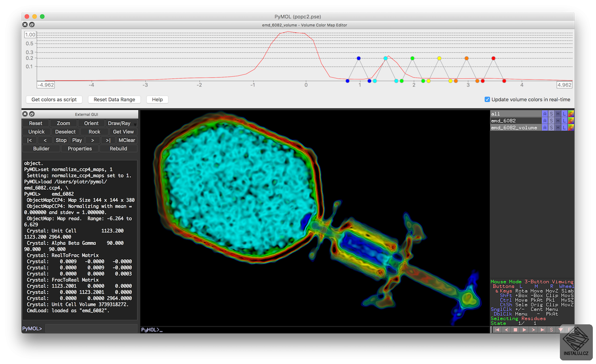596x364 pixels.
Task: Click the Rebuild button
Action: [x=119, y=149]
